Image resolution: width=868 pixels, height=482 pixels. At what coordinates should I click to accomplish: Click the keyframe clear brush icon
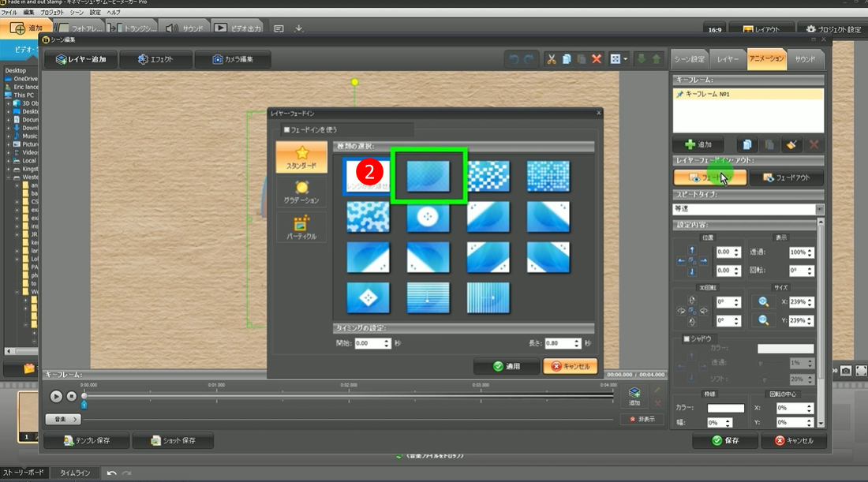(x=792, y=145)
